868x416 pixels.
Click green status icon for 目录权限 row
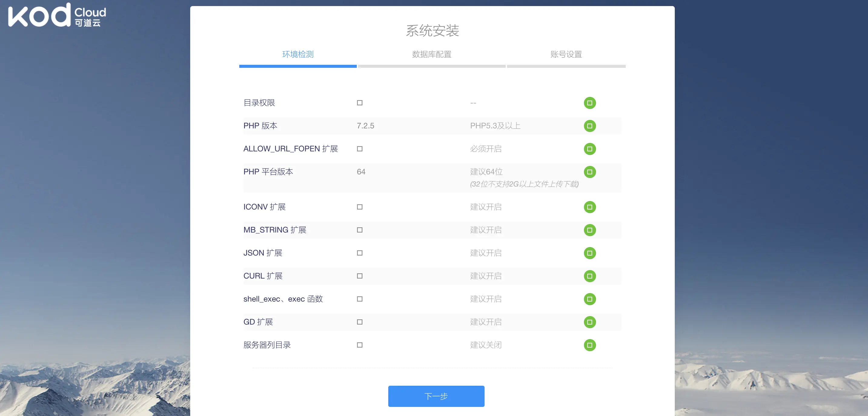coord(590,103)
